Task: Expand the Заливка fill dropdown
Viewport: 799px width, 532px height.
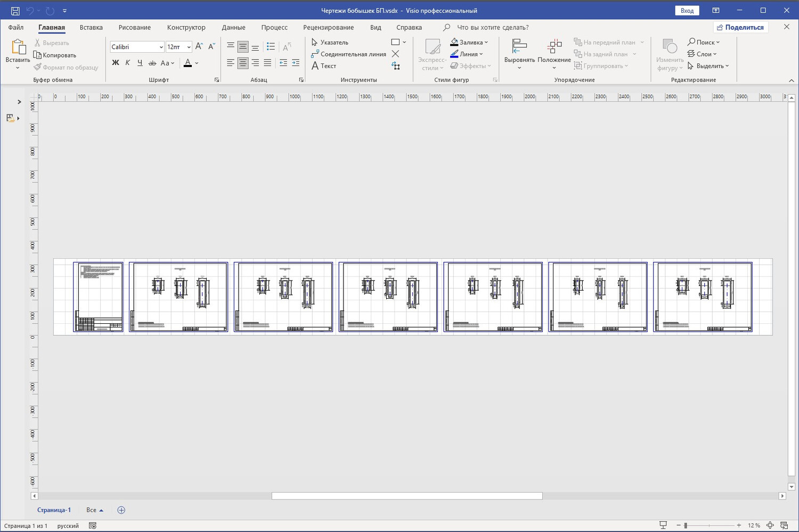Action: 486,42
